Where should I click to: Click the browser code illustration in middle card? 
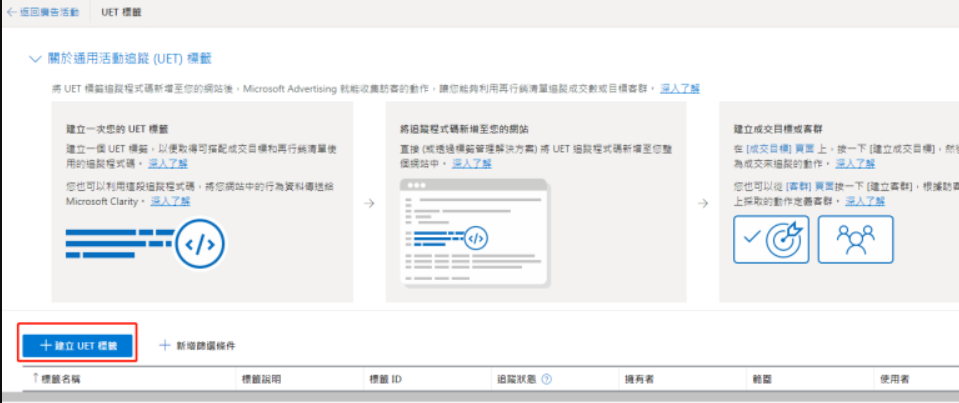point(474,232)
